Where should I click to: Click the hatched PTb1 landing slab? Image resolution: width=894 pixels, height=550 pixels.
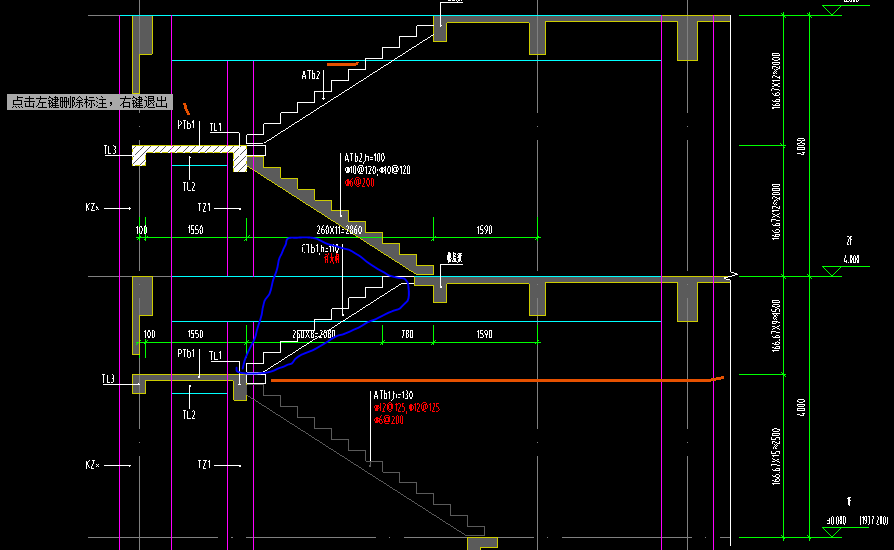coord(189,149)
